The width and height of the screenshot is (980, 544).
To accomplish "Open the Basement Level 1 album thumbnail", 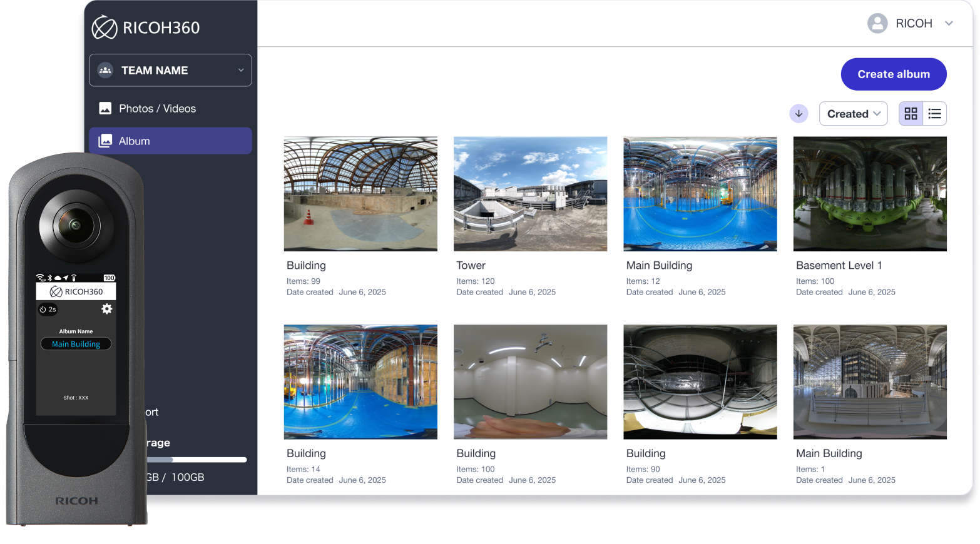I will coord(869,194).
